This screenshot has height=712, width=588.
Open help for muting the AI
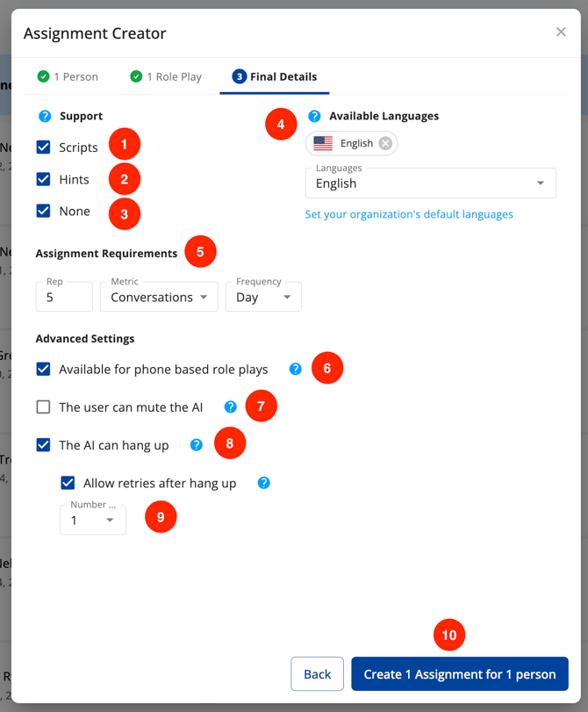pos(230,406)
